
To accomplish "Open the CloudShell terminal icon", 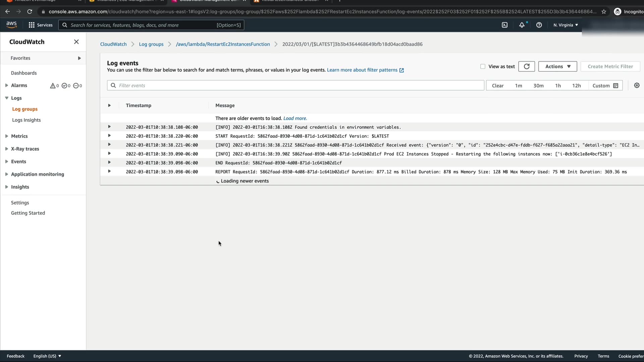I will 504,25.
